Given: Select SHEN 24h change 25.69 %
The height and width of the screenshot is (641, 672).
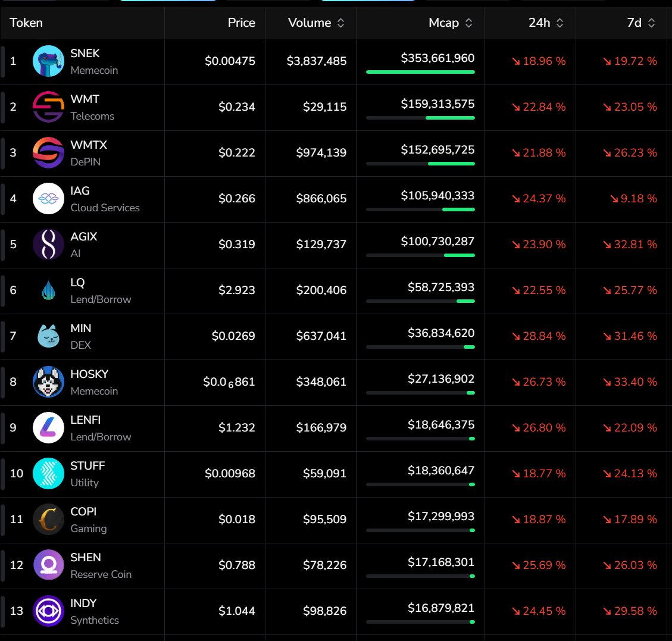Looking at the screenshot, I should 539,565.
